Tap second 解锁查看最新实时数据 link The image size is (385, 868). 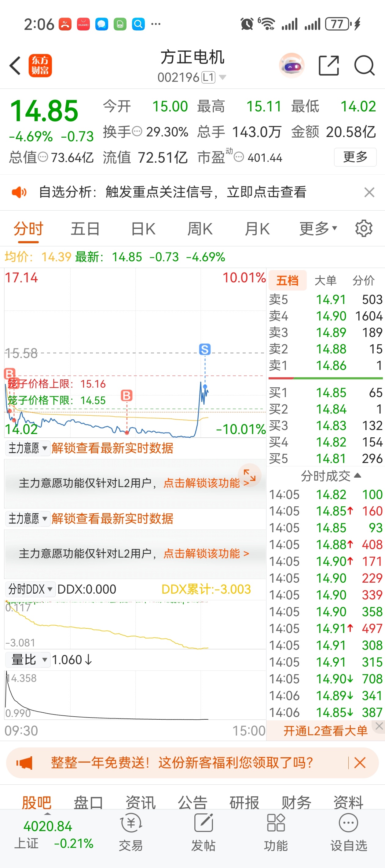point(112,519)
